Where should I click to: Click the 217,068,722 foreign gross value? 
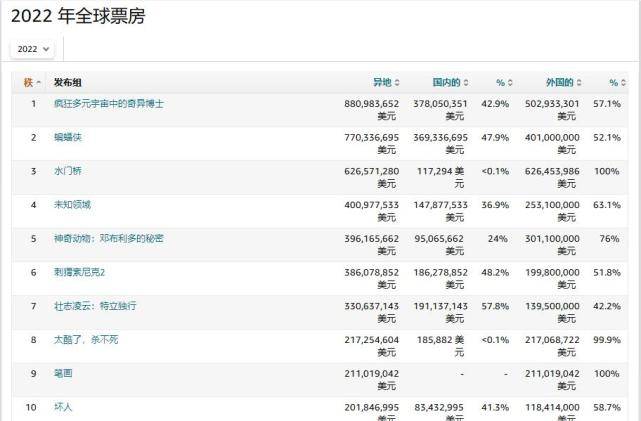pos(552,340)
